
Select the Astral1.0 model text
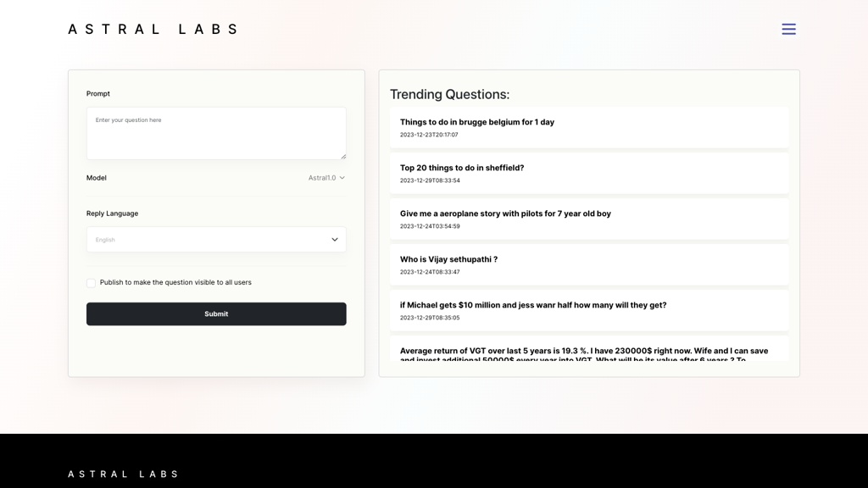(320, 178)
